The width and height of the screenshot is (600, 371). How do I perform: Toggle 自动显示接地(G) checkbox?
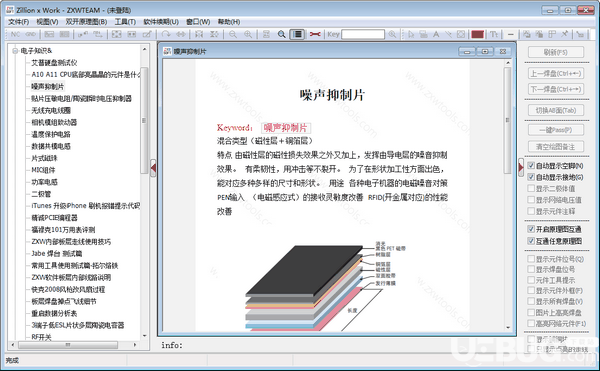tap(531, 177)
